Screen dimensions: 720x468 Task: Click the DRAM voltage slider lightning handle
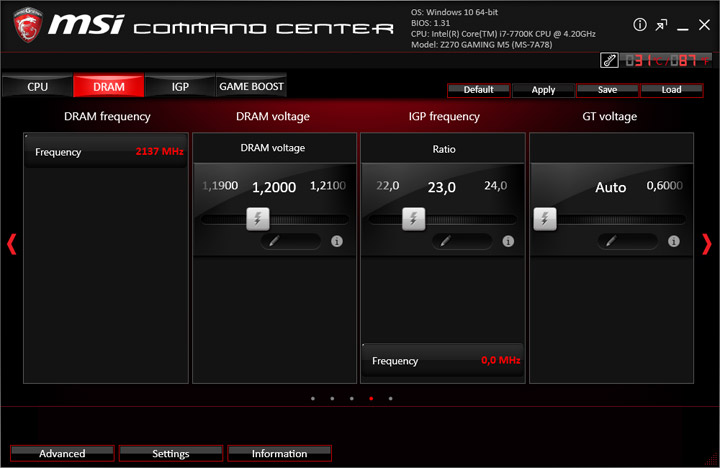[258, 219]
